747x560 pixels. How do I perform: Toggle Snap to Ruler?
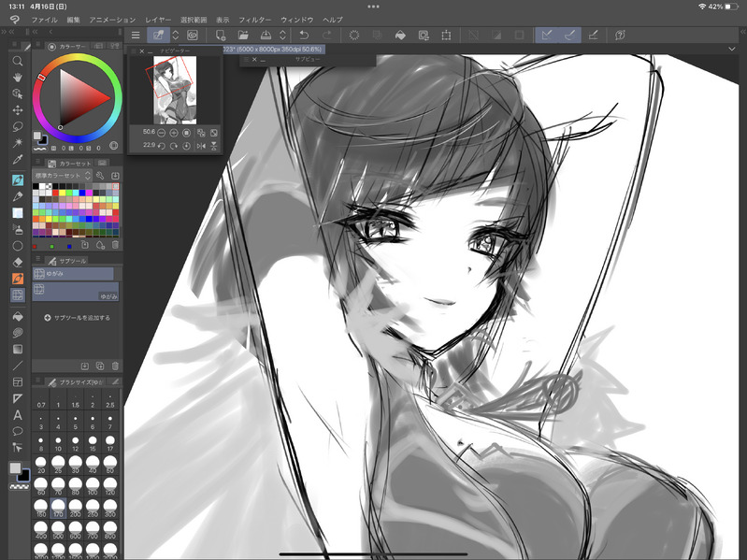pos(547,36)
